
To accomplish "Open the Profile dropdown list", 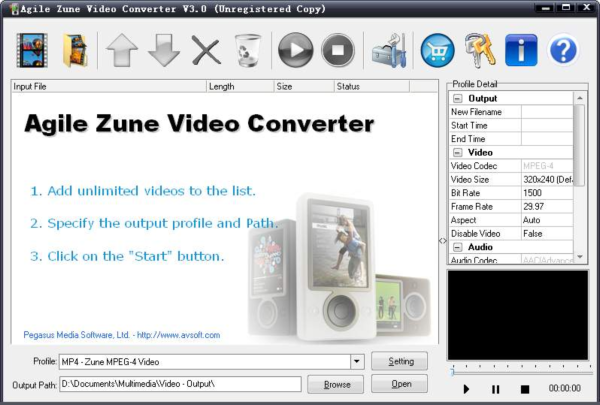I will click(357, 361).
